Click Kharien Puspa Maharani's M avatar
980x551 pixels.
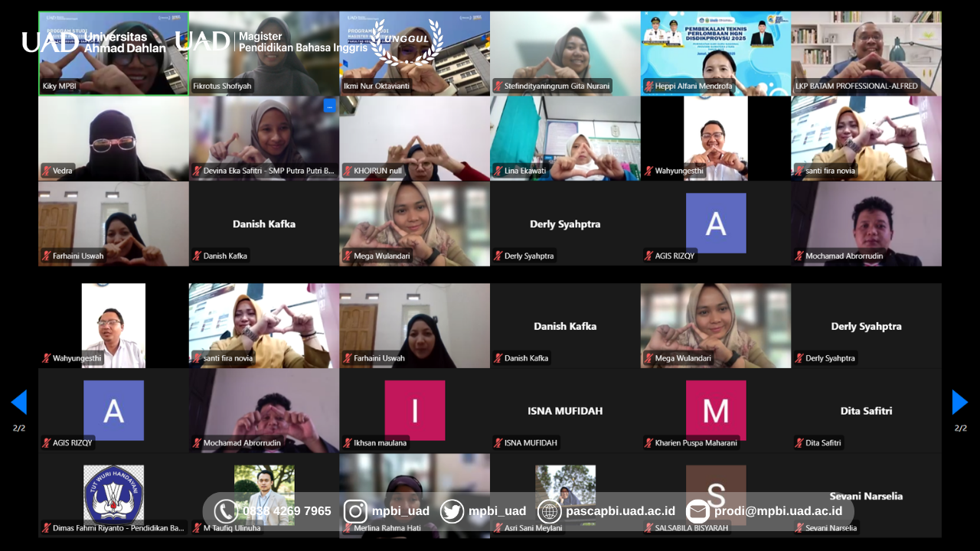(x=716, y=410)
